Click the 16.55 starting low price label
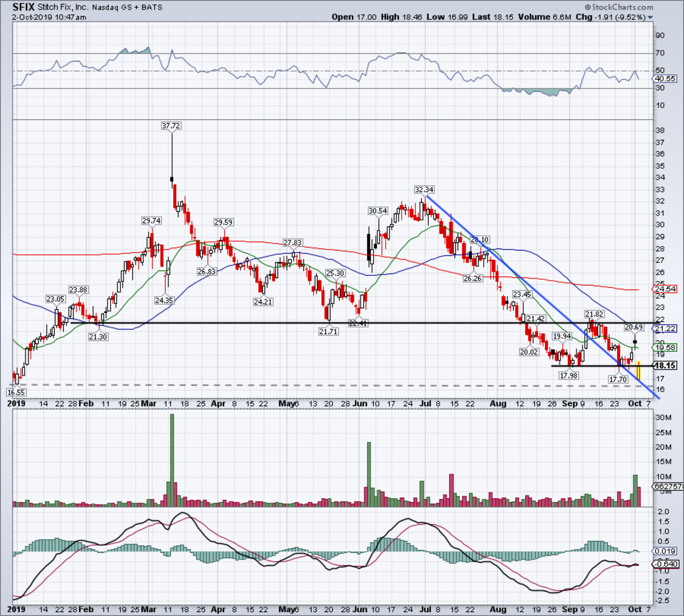This screenshot has width=684, height=616. [17, 393]
